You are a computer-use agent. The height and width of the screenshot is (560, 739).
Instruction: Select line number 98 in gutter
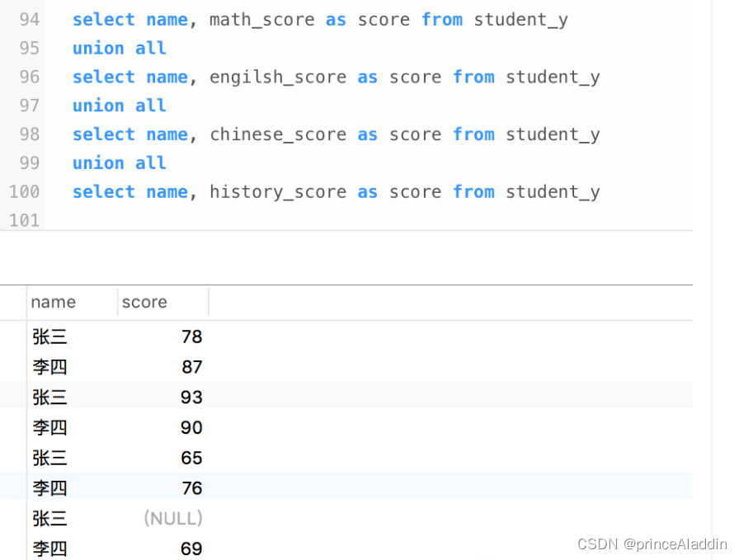pyautogui.click(x=29, y=134)
